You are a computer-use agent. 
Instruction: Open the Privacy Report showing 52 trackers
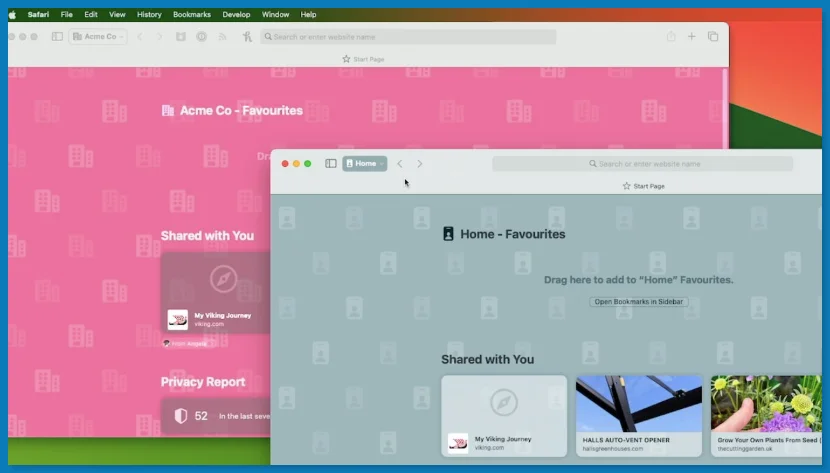tap(216, 416)
